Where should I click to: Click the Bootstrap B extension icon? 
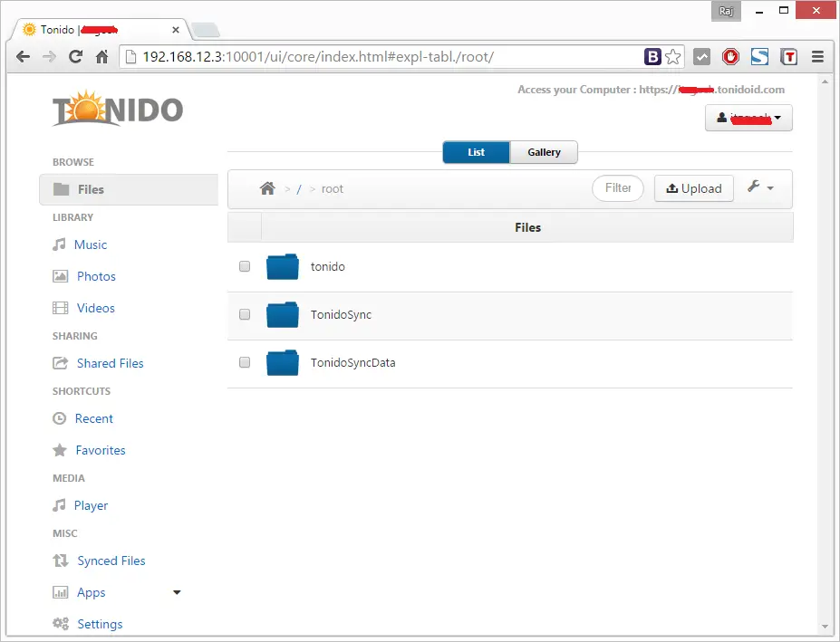point(652,56)
